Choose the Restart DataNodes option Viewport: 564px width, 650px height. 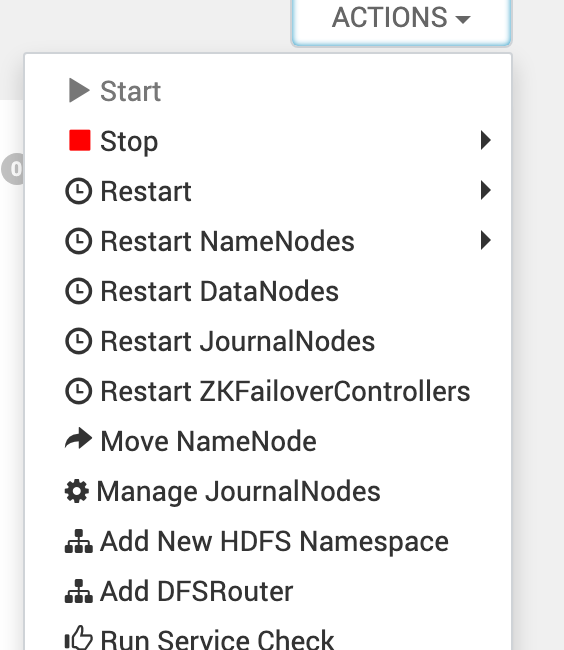268,291
